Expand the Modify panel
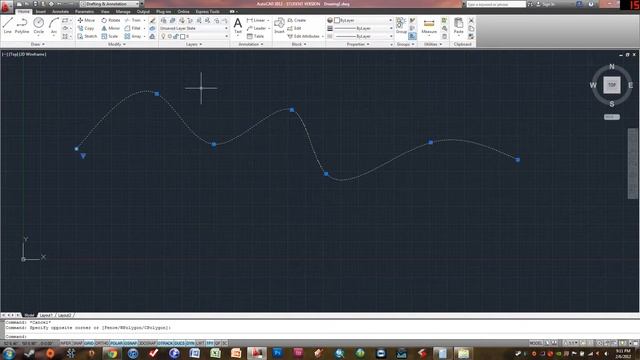 click(117, 44)
